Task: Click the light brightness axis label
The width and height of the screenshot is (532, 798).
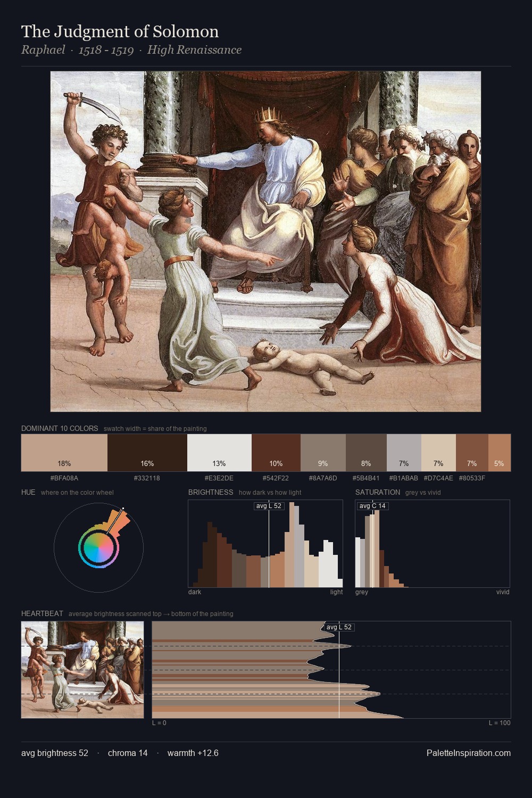Action: (x=336, y=592)
